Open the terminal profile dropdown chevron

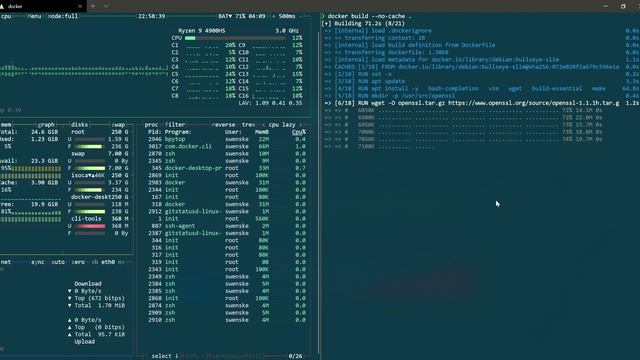coord(106,6)
